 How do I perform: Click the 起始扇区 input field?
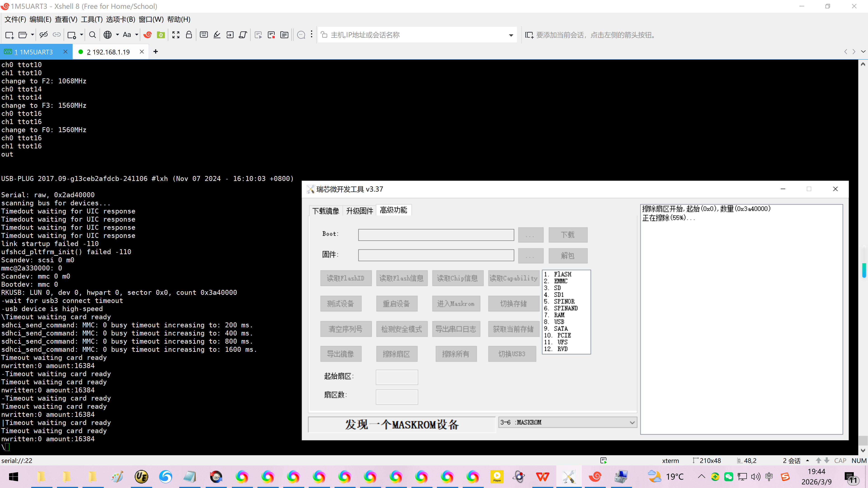pos(397,377)
